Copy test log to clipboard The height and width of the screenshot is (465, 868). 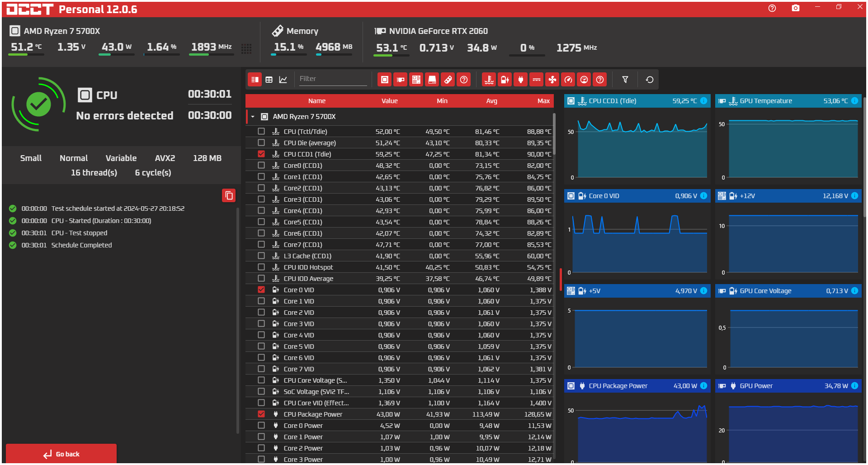coord(229,195)
